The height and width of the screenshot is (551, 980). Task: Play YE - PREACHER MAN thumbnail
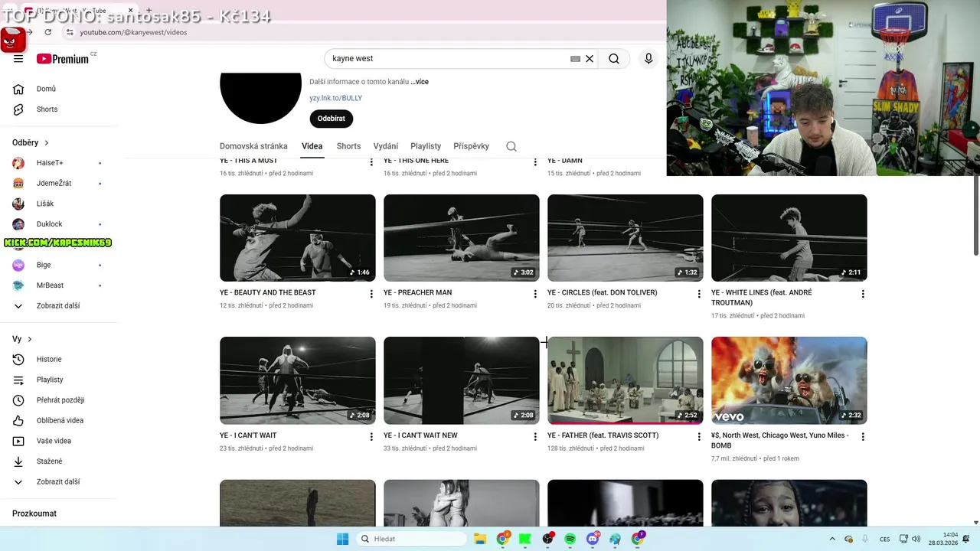[x=462, y=238]
